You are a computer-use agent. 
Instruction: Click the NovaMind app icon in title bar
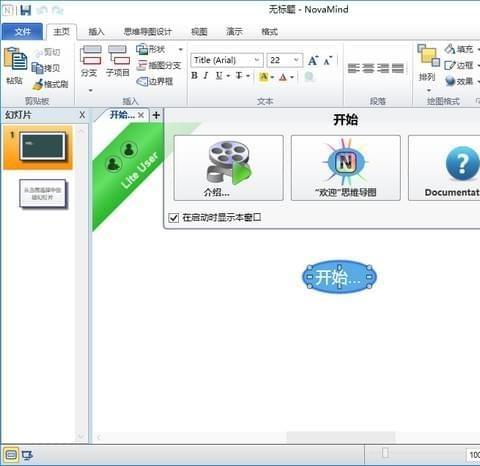click(x=8, y=10)
